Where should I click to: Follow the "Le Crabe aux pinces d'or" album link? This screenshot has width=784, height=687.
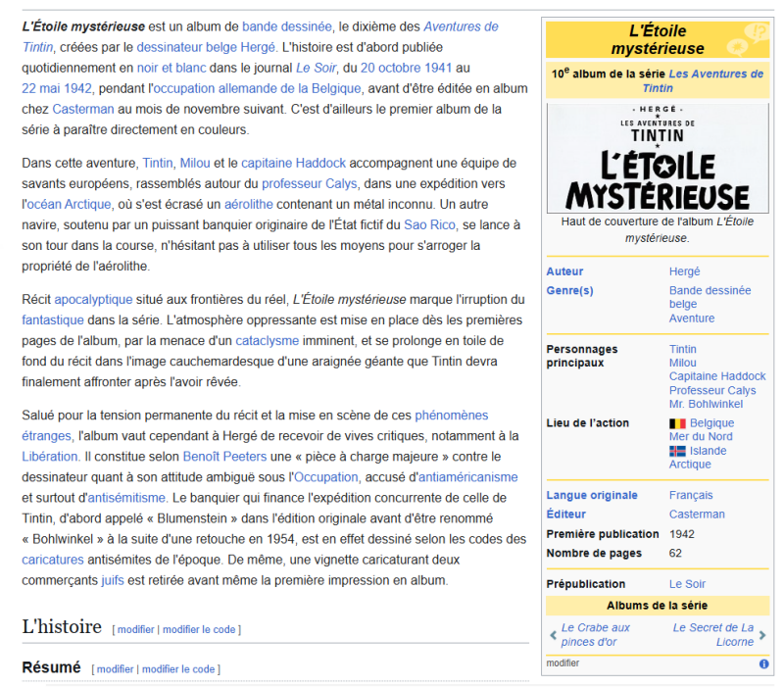point(598,634)
